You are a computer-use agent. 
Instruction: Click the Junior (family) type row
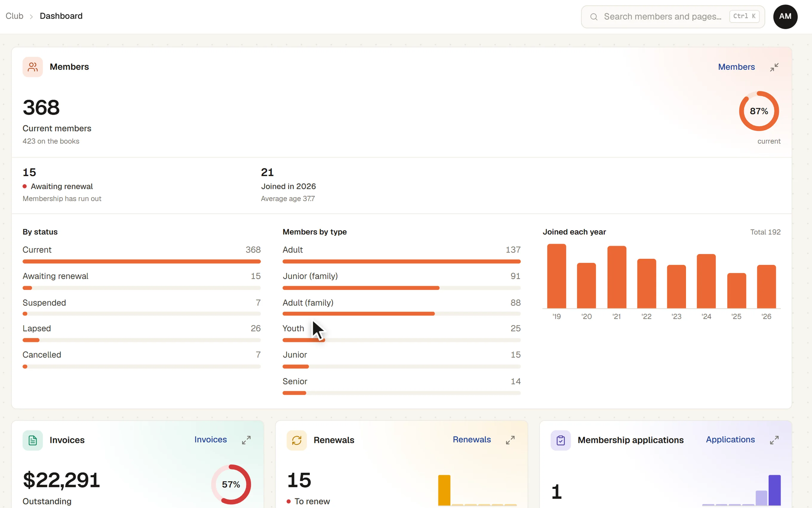[x=401, y=281]
